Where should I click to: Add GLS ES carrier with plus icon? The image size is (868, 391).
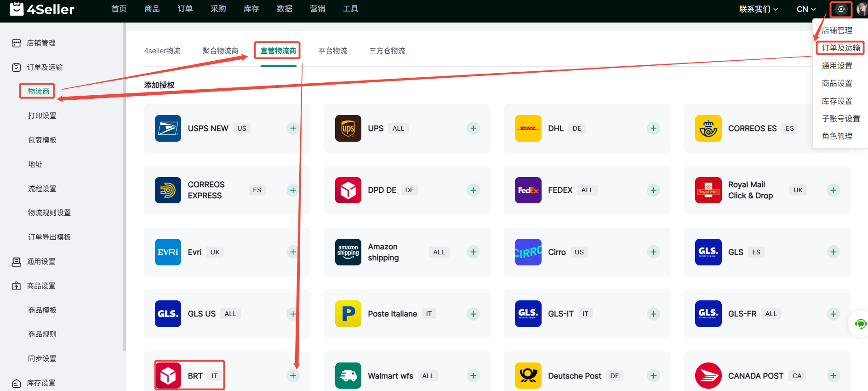point(833,252)
